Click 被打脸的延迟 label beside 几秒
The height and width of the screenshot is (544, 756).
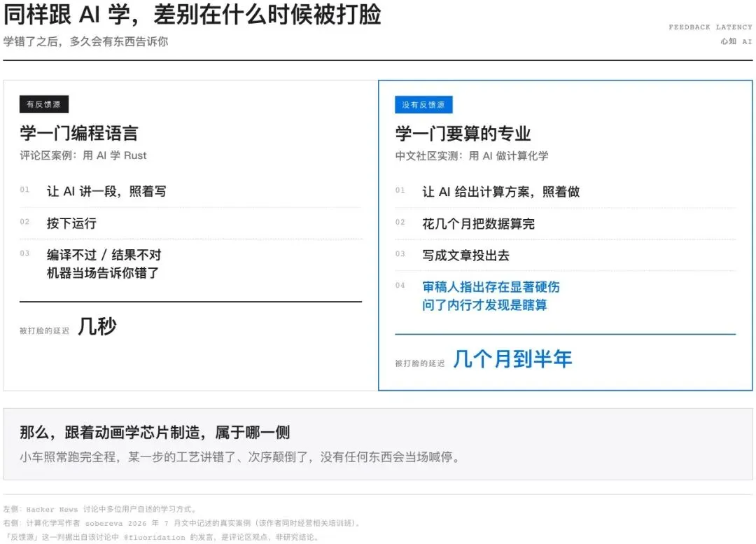tap(44, 331)
